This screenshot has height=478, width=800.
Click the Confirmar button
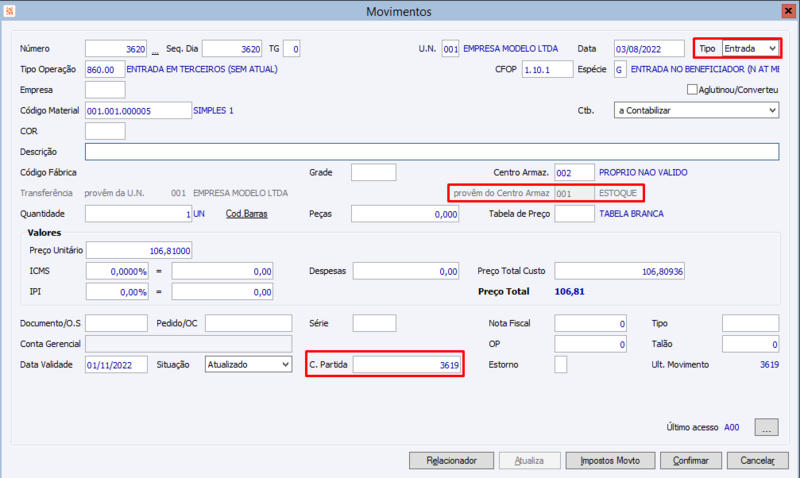point(690,461)
